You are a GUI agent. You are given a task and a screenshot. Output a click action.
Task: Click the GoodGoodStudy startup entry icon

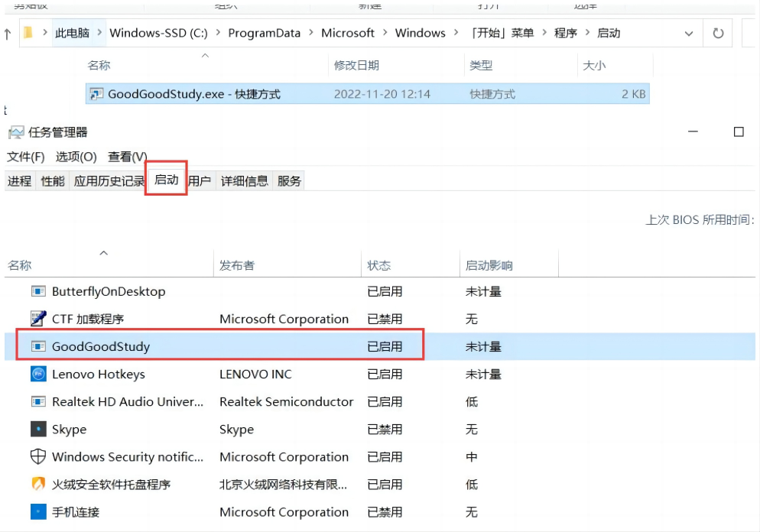coord(38,346)
